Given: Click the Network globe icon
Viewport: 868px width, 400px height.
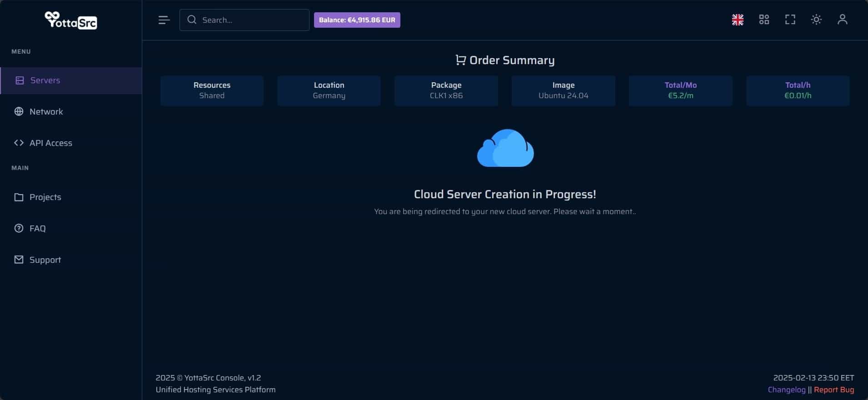Looking at the screenshot, I should pyautogui.click(x=19, y=111).
